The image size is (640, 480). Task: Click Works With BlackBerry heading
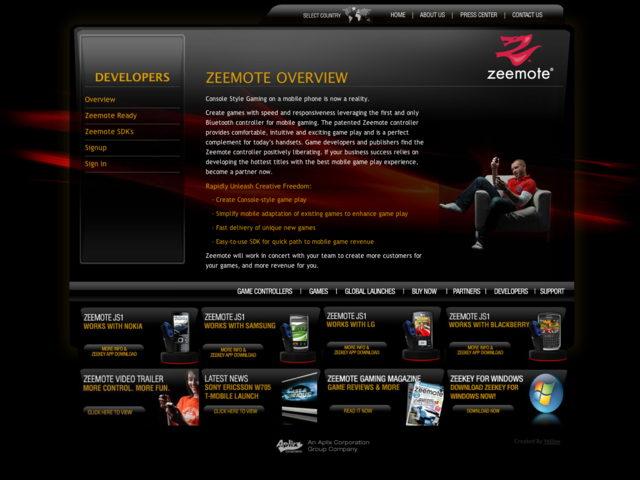[x=489, y=325]
